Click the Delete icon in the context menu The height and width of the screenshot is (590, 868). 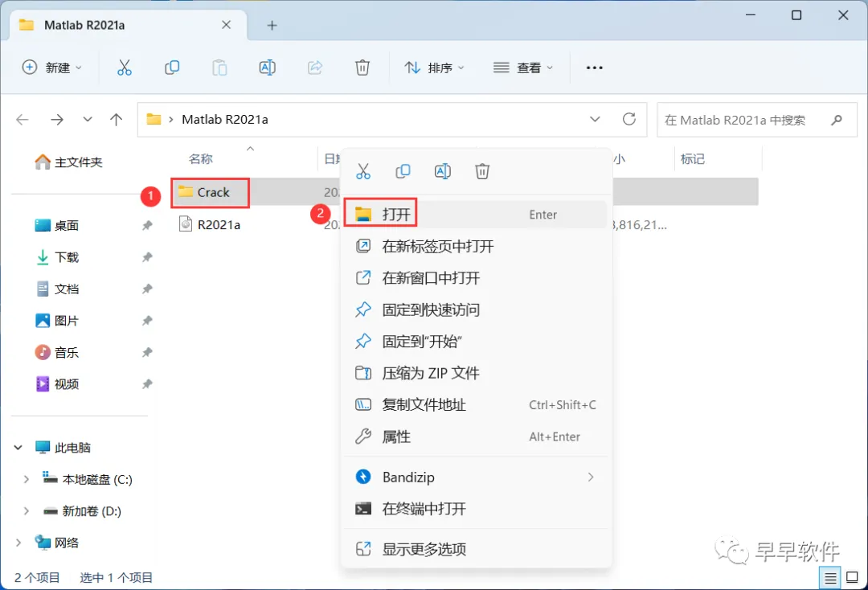click(x=482, y=171)
